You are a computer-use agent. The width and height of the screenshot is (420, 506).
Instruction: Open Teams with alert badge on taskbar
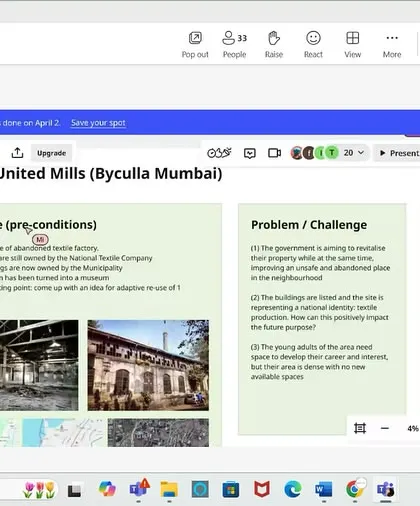[x=139, y=489]
